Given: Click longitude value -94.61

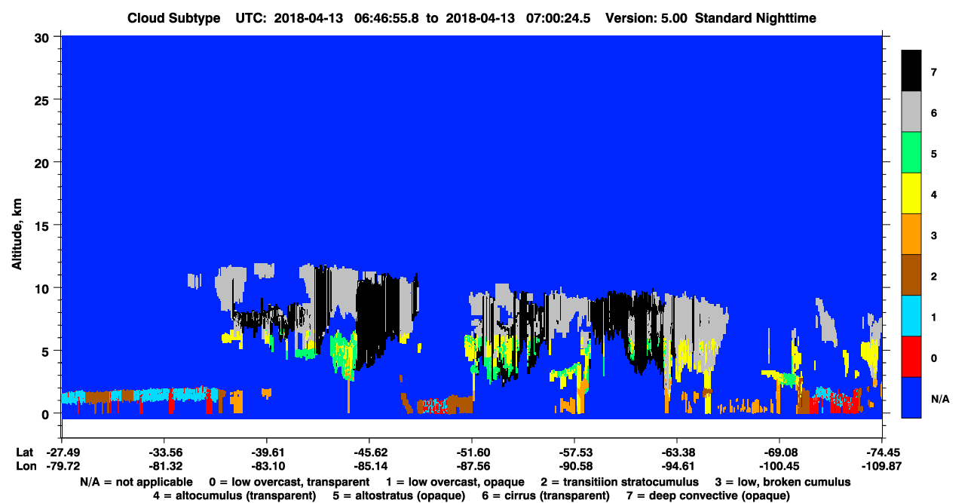Looking at the screenshot, I should pyautogui.click(x=677, y=466).
